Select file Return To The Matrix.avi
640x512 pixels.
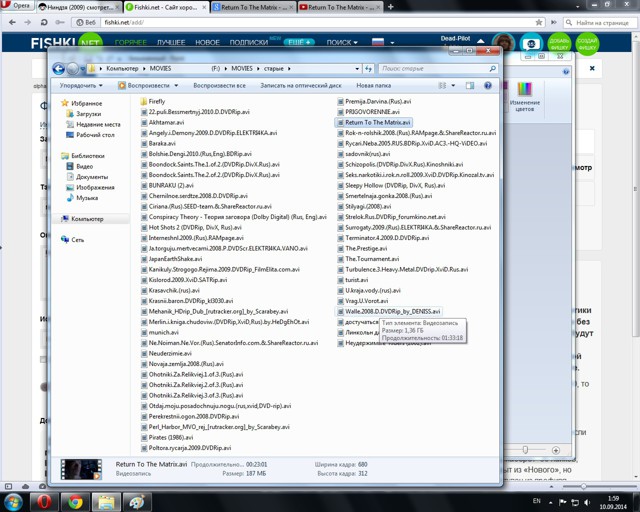374,122
